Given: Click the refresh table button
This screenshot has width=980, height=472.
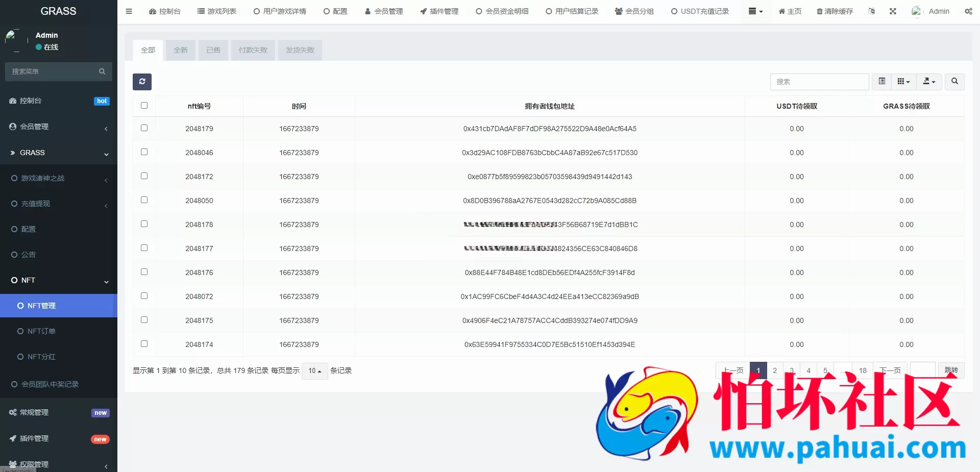Looking at the screenshot, I should tap(142, 82).
